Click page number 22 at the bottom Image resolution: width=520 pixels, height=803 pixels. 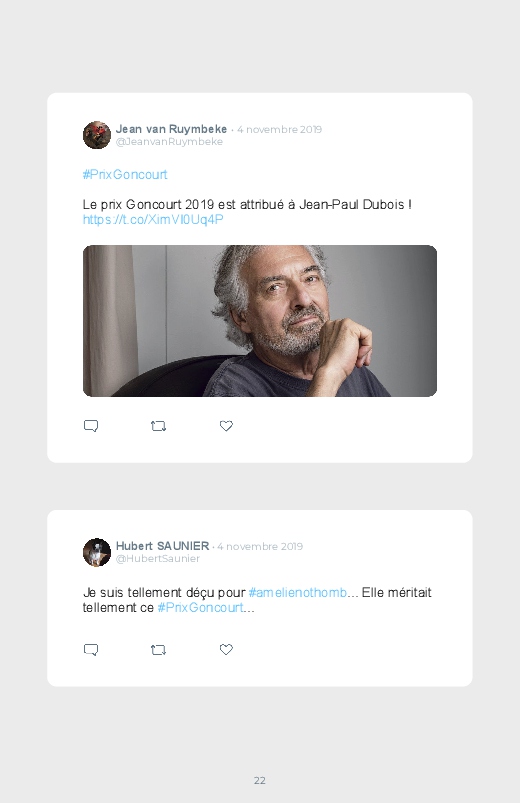260,780
